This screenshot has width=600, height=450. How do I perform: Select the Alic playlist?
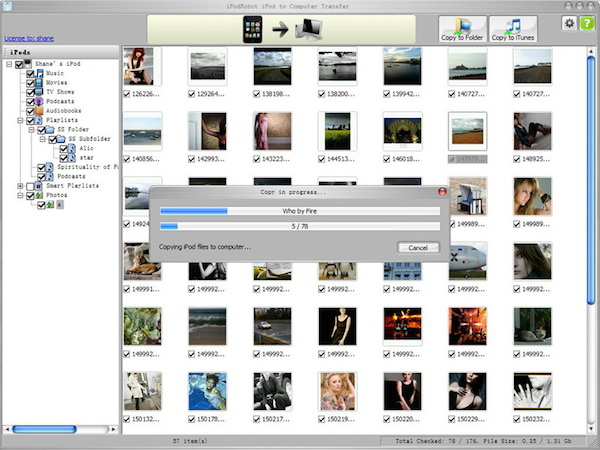coord(89,148)
